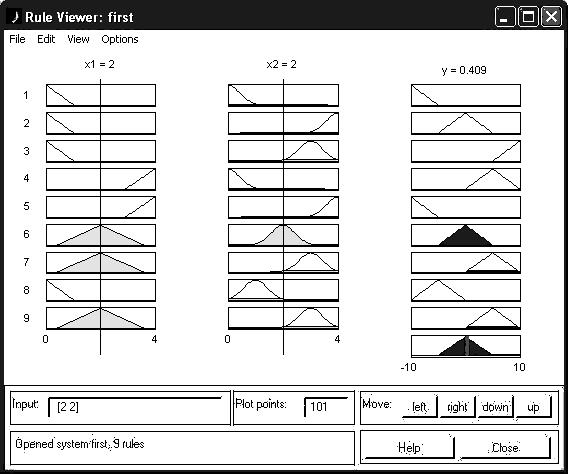Maximize the Rule Viewer window
The width and height of the screenshot is (568, 474).
[x=528, y=17]
